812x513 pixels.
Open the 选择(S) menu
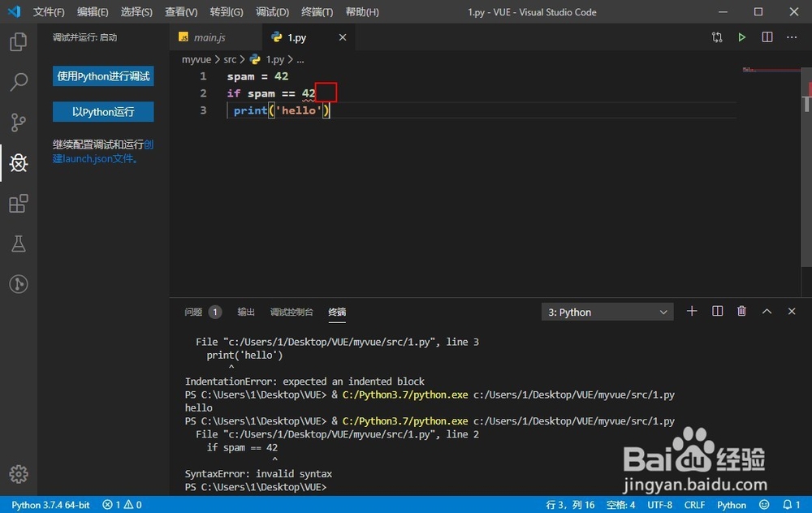tap(136, 12)
